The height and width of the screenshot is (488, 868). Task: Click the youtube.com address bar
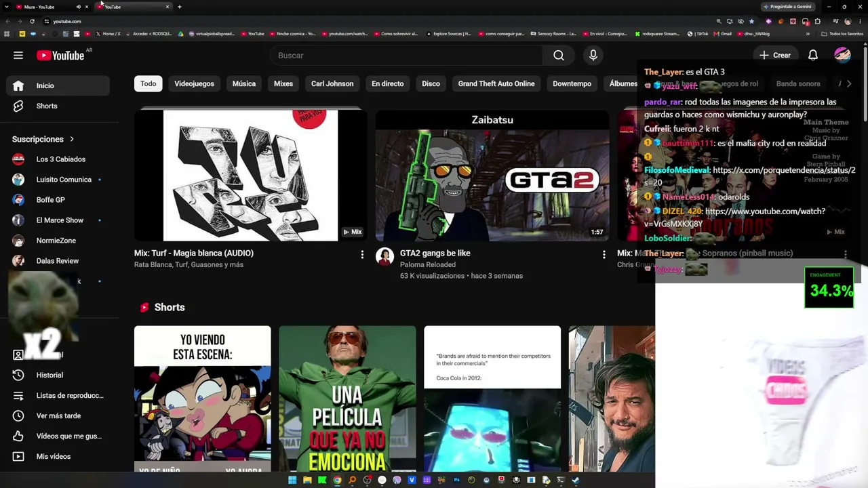pyautogui.click(x=380, y=21)
